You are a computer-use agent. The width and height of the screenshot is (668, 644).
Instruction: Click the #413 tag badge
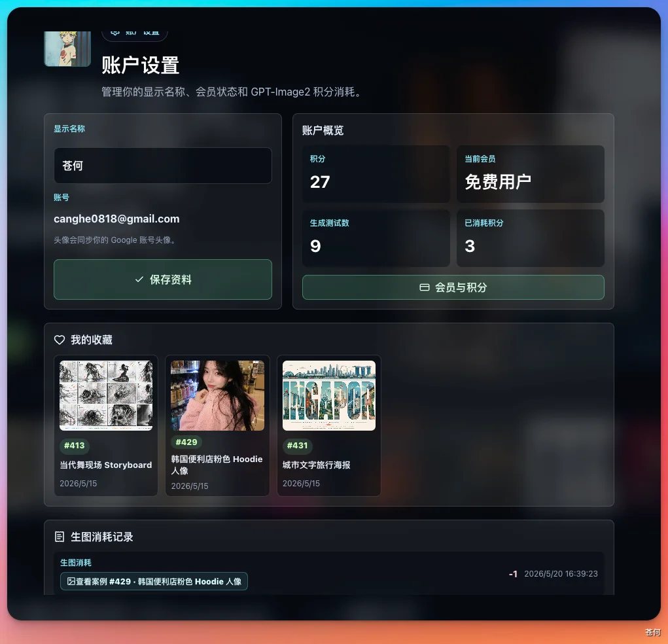(74, 446)
